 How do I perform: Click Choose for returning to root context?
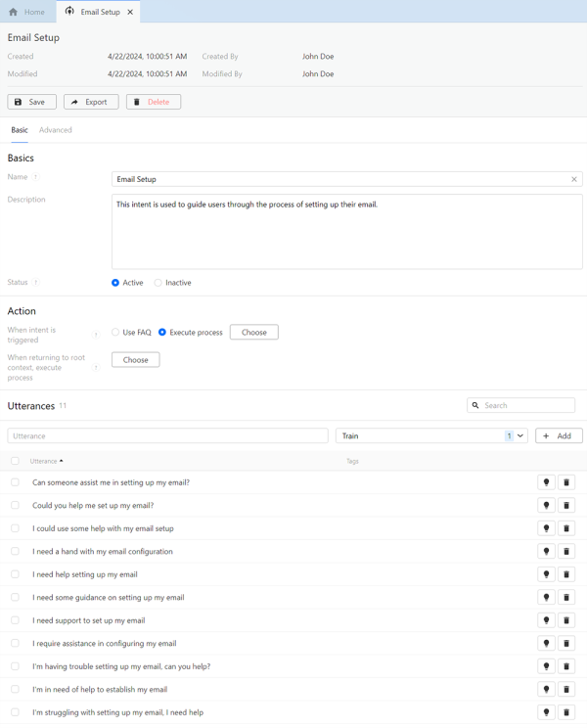point(135,360)
